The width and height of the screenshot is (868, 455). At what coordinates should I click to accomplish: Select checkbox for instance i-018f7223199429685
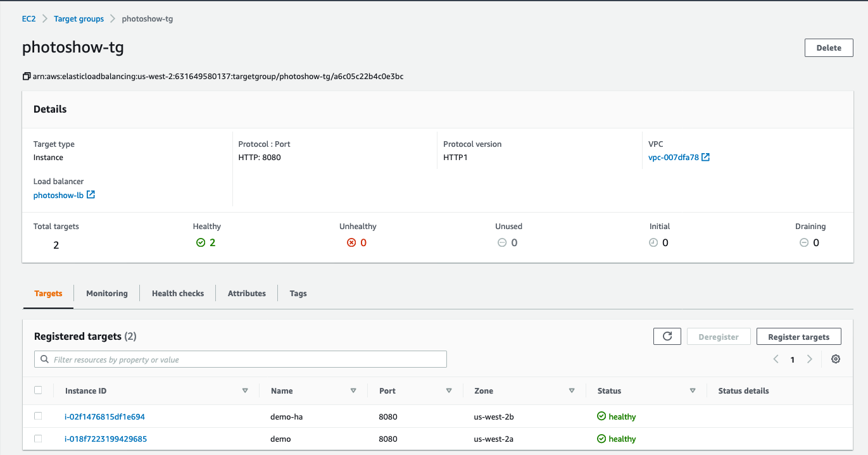pos(38,439)
